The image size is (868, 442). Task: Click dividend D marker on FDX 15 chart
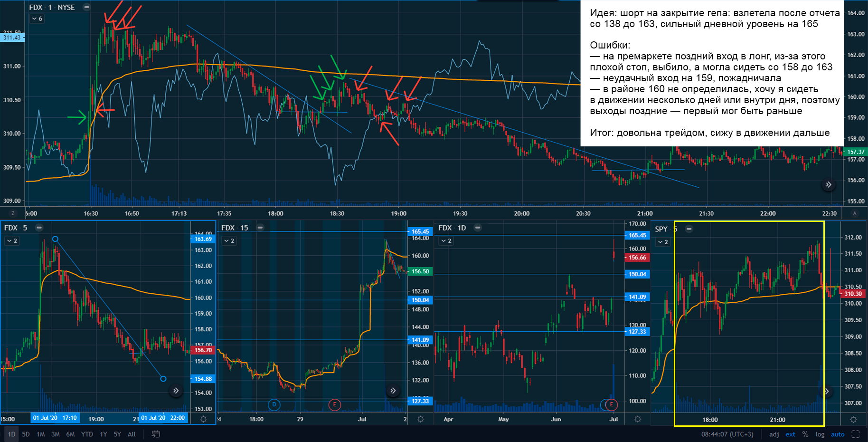pyautogui.click(x=274, y=405)
